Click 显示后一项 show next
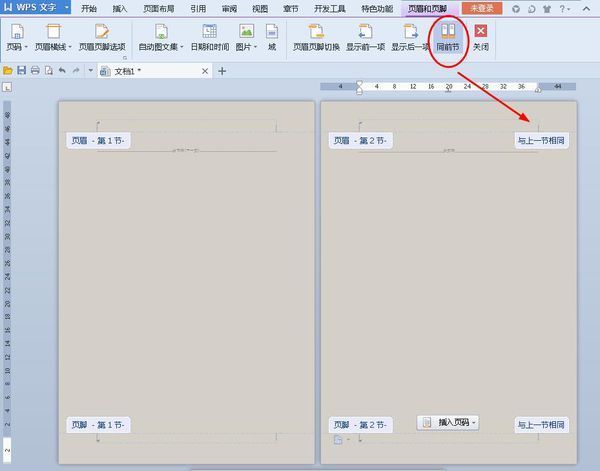The height and width of the screenshot is (471, 600). 410,38
